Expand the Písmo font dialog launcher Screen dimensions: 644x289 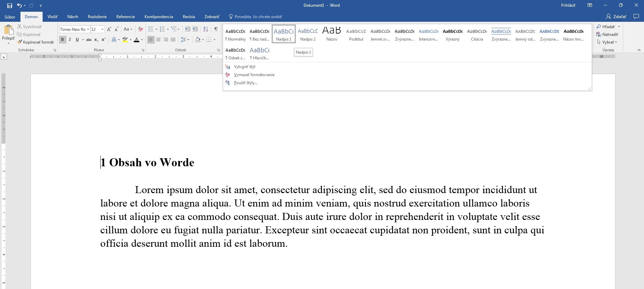click(x=143, y=50)
